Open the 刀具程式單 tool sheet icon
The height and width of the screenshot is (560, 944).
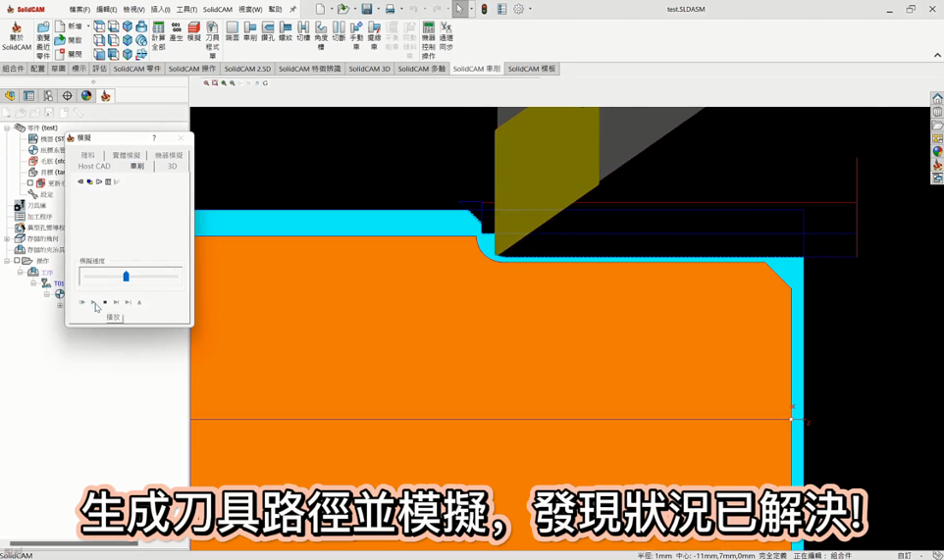pyautogui.click(x=213, y=39)
